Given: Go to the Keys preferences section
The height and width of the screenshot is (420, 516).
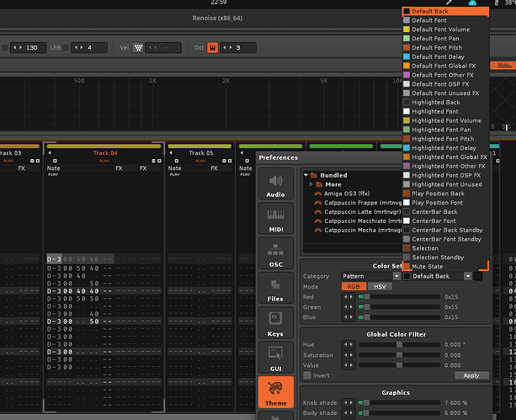Looking at the screenshot, I should (x=275, y=325).
